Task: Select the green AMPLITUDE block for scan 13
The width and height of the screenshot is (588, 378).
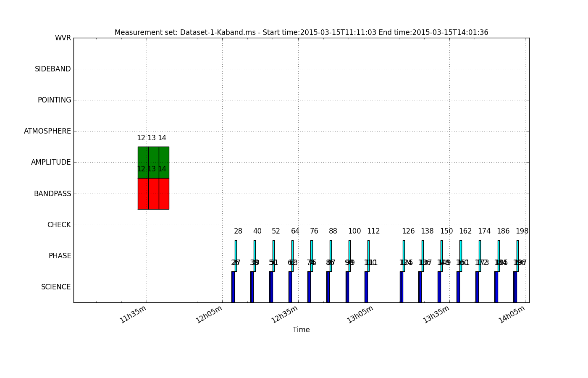Action: [153, 162]
